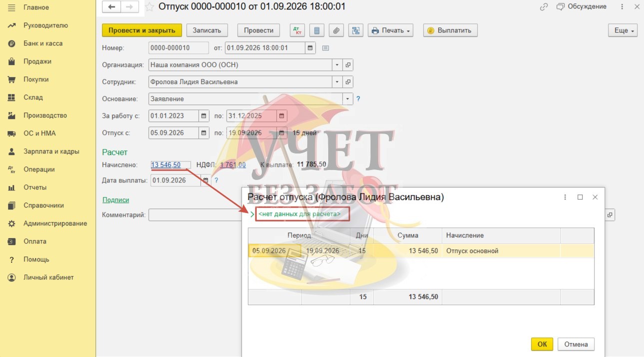
Task: Go back with the left arrow button
Action: (112, 6)
